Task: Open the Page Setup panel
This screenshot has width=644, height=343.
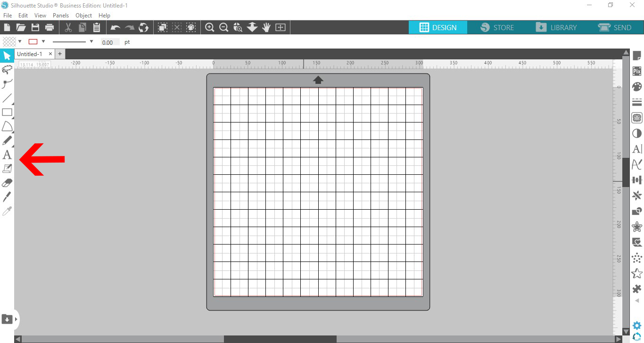Action: pos(637,56)
